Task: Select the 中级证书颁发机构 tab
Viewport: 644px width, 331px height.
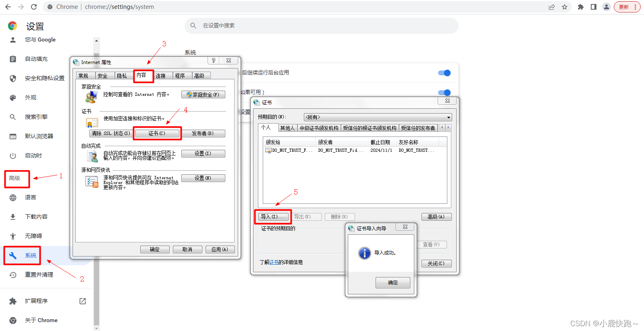Action: (x=319, y=128)
